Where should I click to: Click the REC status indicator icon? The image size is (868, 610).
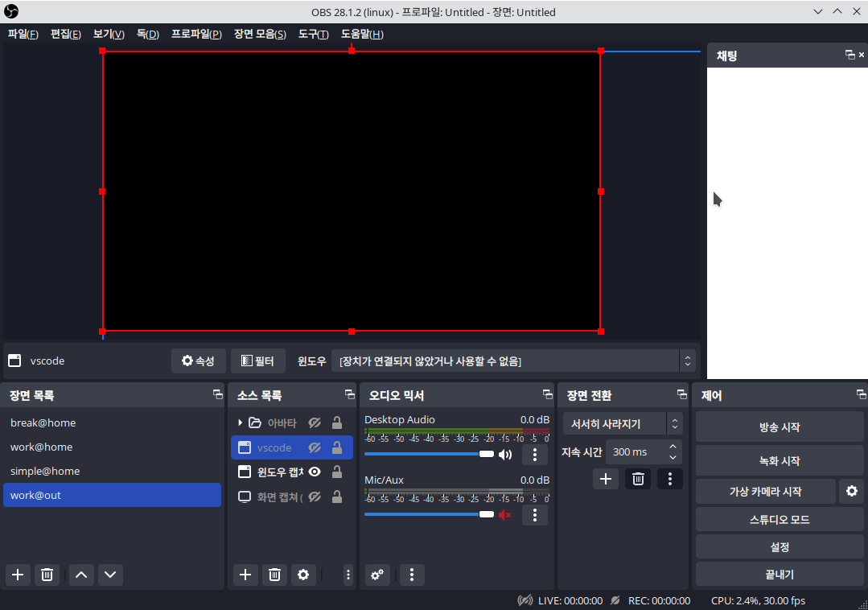[x=615, y=600]
